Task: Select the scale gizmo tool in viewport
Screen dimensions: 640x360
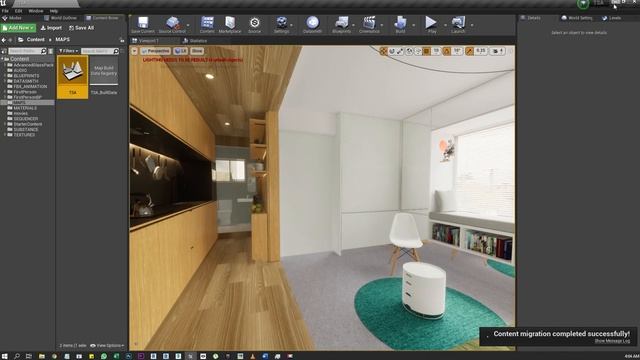Action: pyautogui.click(x=400, y=51)
